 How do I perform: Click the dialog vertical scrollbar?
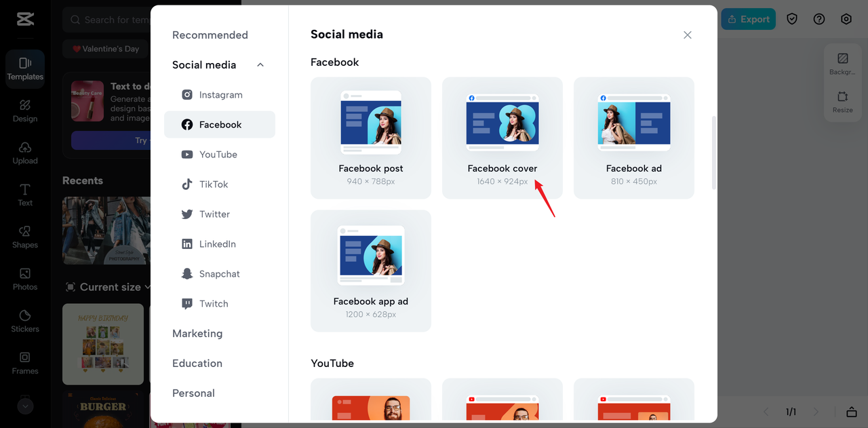(713, 153)
